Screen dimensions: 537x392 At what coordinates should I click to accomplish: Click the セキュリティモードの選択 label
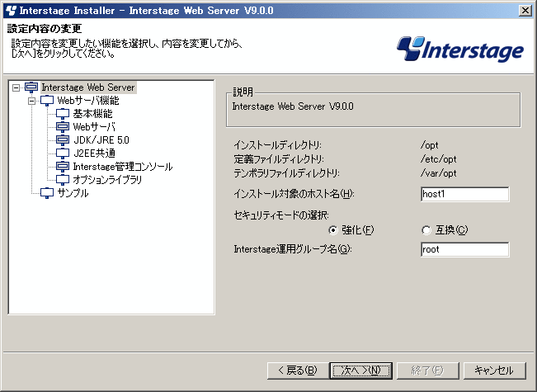pyautogui.click(x=281, y=215)
